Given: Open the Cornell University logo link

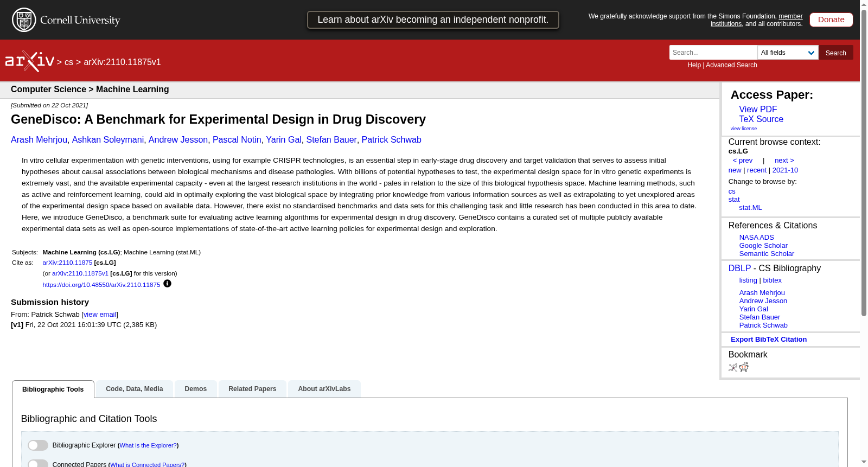Looking at the screenshot, I should click(66, 20).
